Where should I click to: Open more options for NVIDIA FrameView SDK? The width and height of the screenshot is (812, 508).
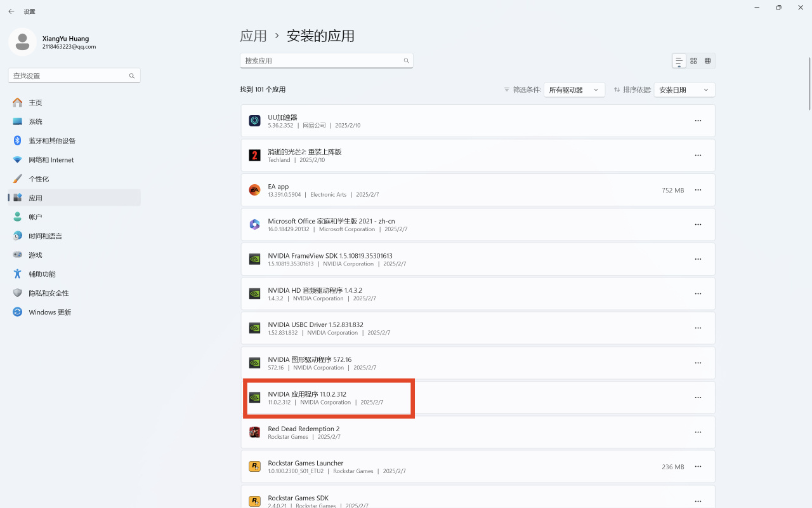(x=698, y=259)
